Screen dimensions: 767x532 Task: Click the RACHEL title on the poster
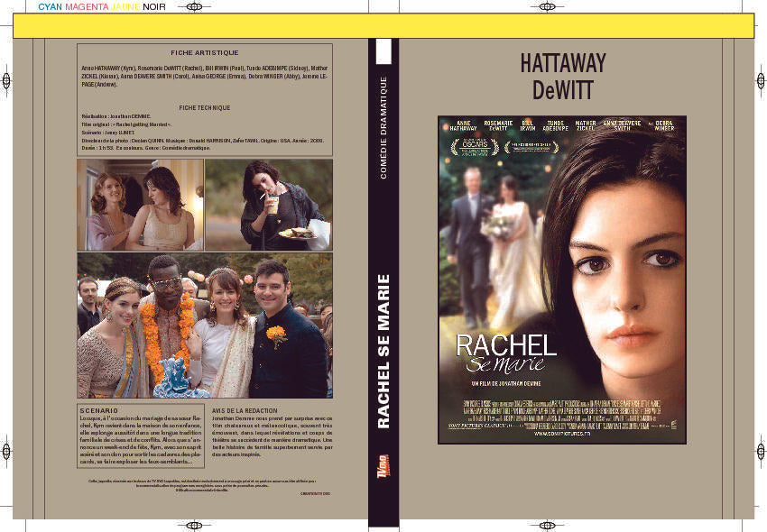click(506, 345)
